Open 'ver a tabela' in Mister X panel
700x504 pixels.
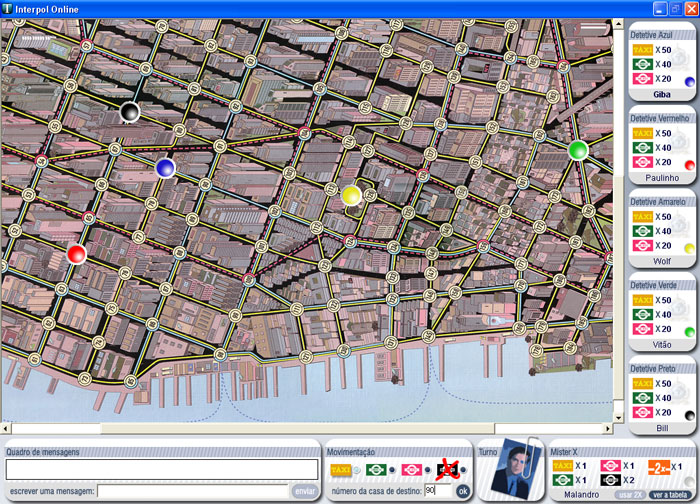[669, 495]
